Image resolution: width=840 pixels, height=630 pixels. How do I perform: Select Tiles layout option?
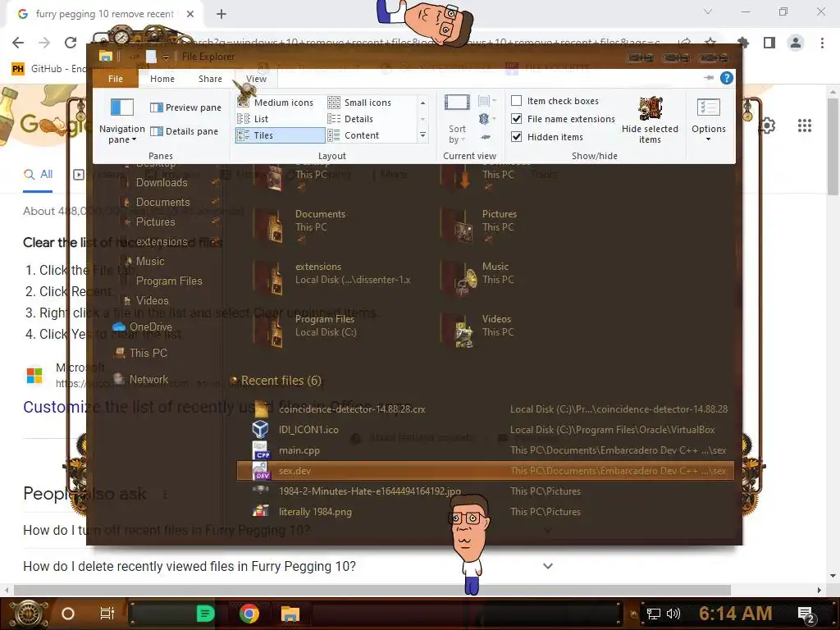pyautogui.click(x=280, y=135)
